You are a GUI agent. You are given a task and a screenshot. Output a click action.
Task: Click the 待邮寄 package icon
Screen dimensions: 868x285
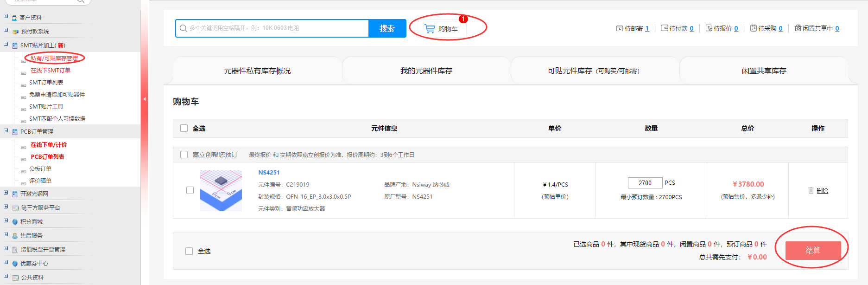619,28
